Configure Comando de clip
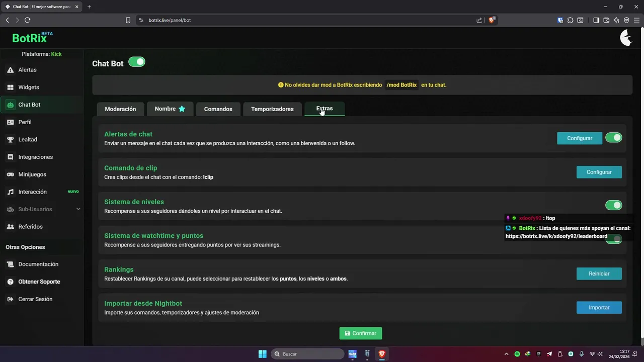 point(599,172)
